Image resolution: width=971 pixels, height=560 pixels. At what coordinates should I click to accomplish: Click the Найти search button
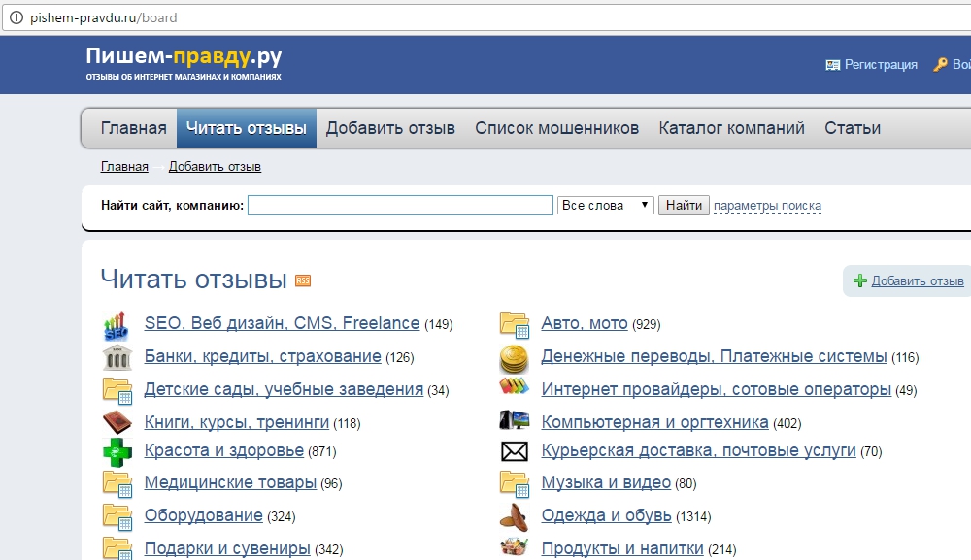[684, 206]
